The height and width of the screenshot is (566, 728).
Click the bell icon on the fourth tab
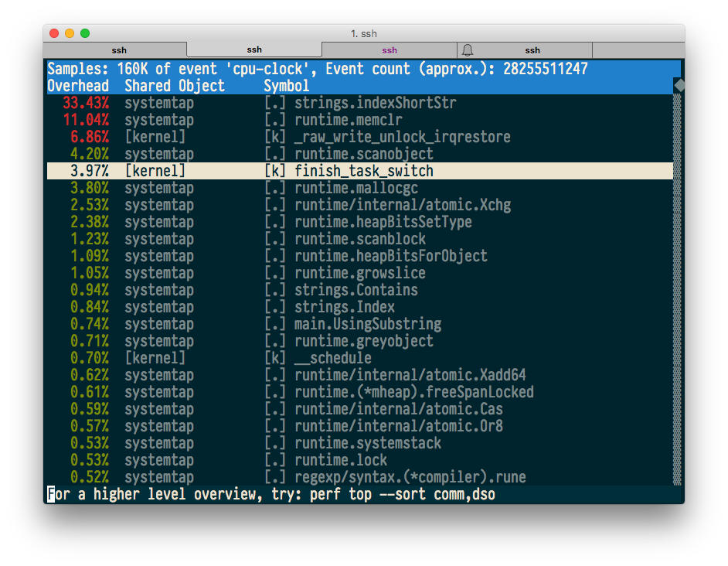pos(468,50)
